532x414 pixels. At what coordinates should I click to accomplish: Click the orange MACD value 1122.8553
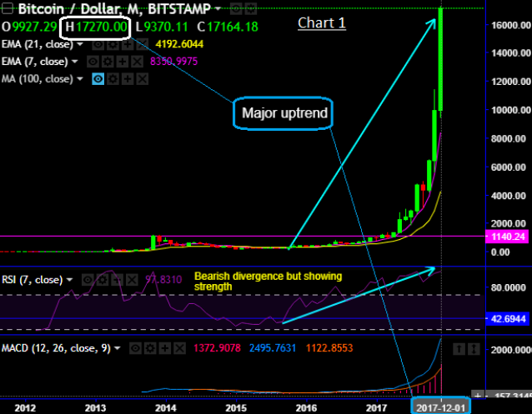329,348
